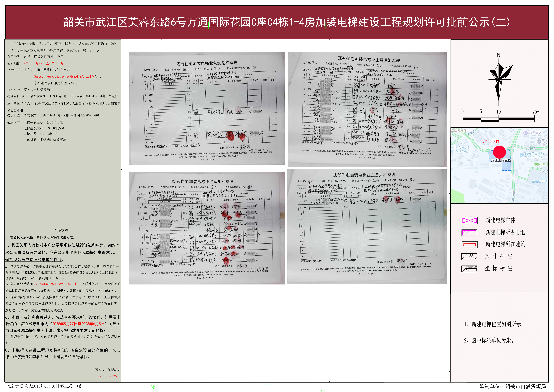Click the 坐标标注 coordinate legend symbol
Viewport: 554px width, 392px height.
[469, 269]
